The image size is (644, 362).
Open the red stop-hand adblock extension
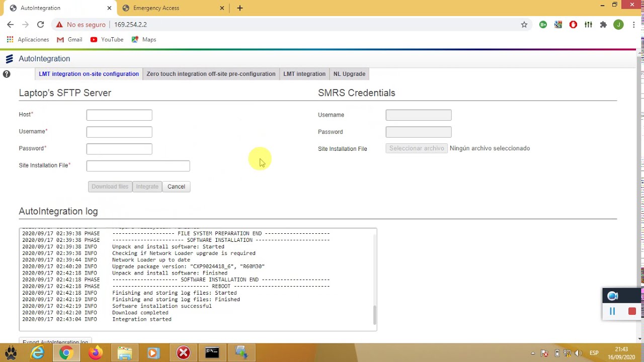coord(573,24)
